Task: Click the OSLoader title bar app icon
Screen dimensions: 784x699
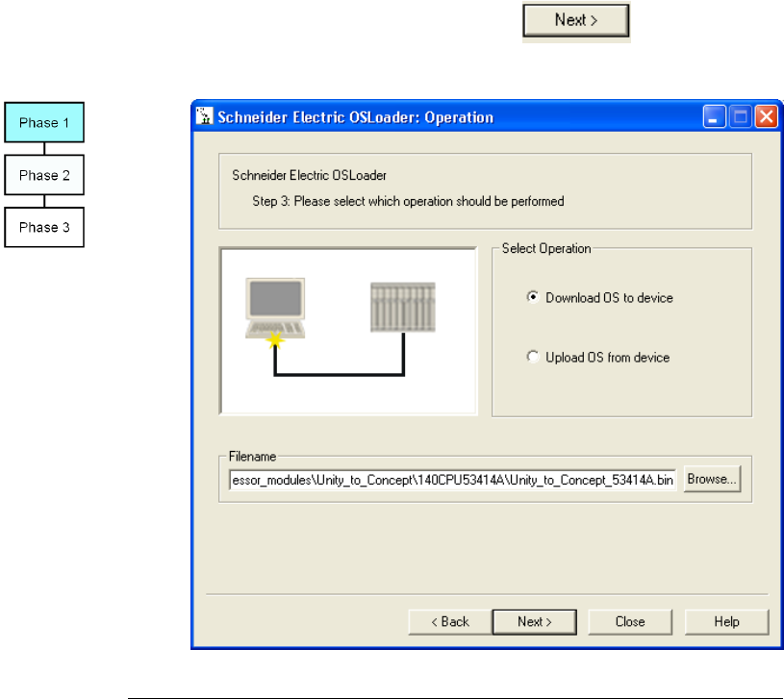Action: point(204,116)
